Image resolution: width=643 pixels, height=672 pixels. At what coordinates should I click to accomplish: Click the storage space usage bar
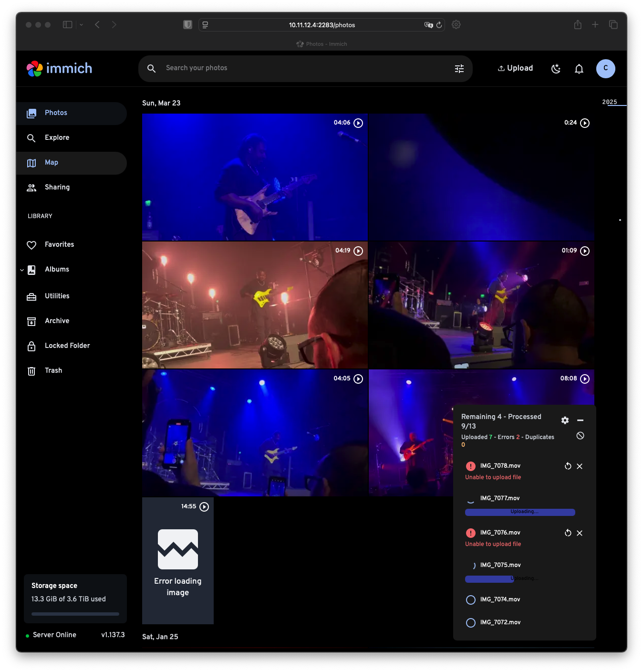(75, 614)
